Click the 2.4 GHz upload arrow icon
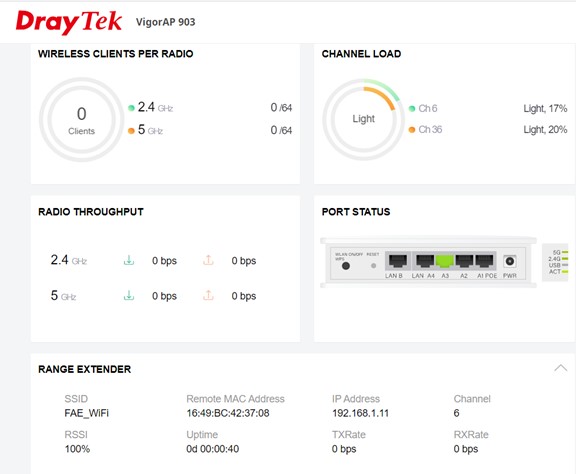The width and height of the screenshot is (576, 474). (208, 260)
